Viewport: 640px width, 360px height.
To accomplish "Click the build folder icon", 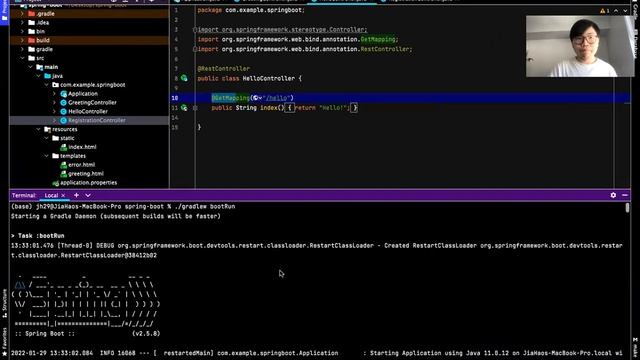I will tap(31, 40).
